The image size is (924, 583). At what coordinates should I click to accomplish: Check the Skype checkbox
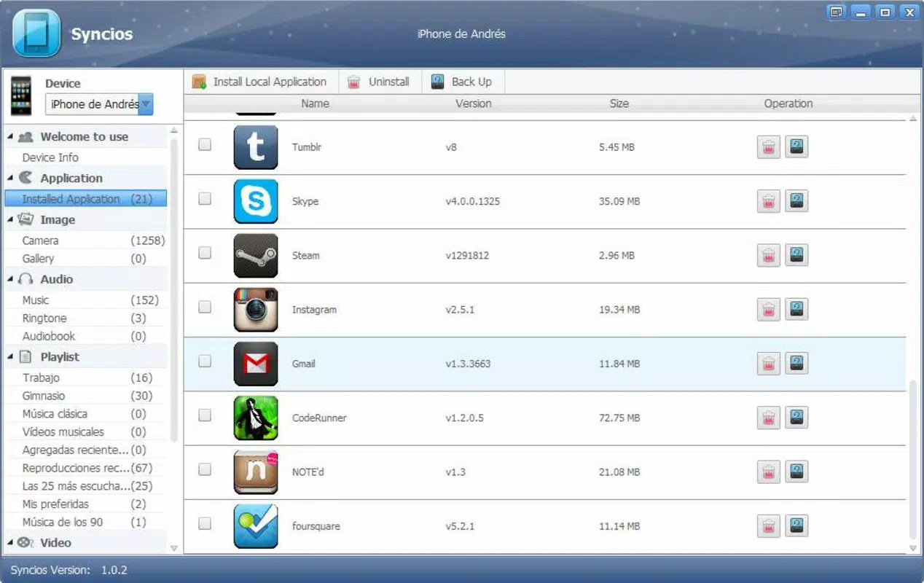[205, 198]
